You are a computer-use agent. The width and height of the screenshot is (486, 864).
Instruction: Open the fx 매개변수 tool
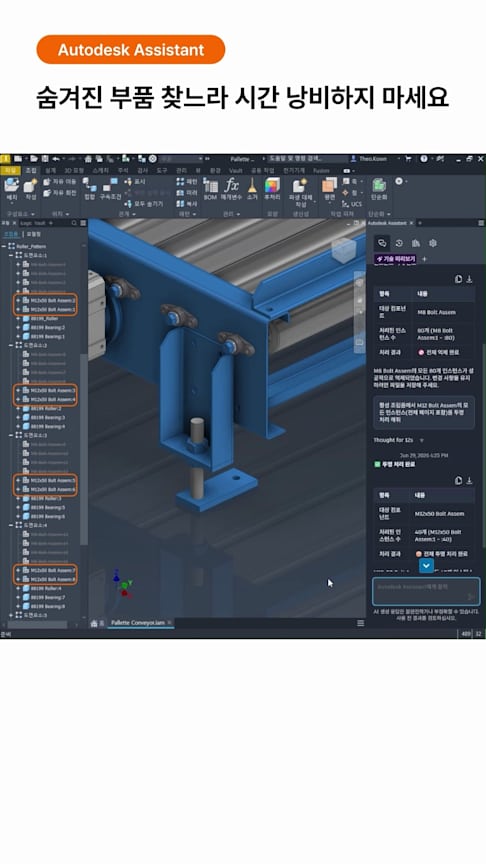[x=231, y=190]
